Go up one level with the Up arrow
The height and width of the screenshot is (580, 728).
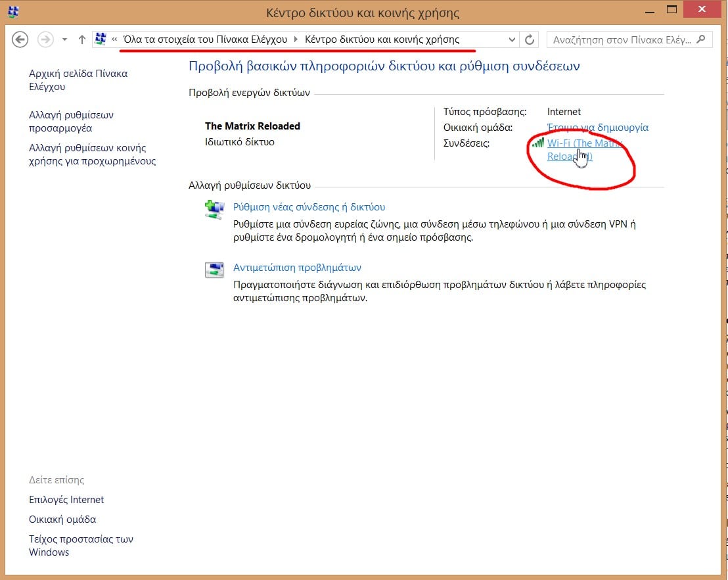pyautogui.click(x=82, y=39)
